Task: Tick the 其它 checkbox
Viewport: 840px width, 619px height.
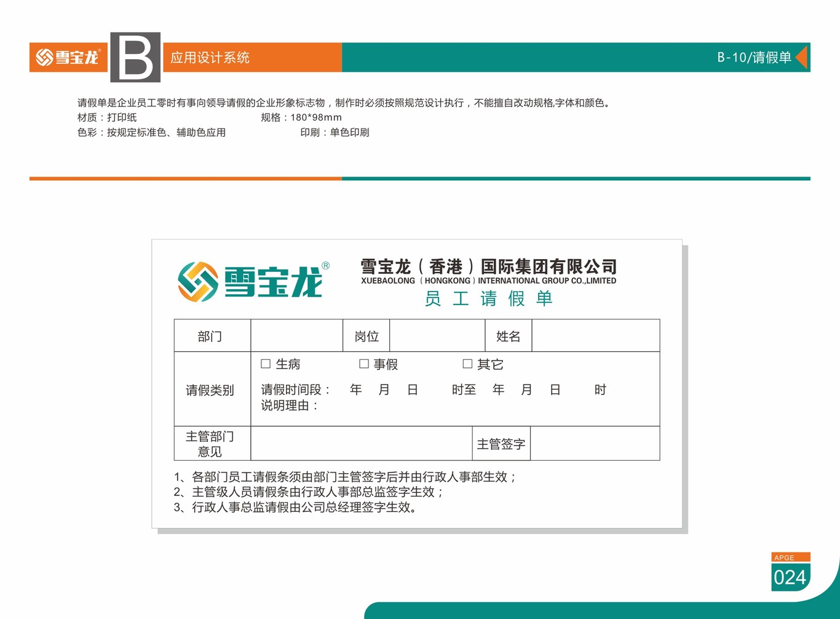Action: pyautogui.click(x=467, y=364)
